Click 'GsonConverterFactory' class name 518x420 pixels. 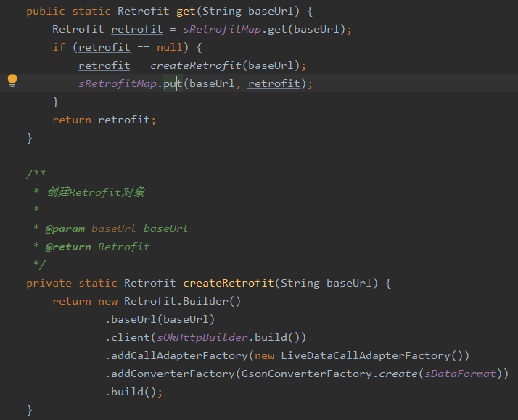(x=307, y=374)
